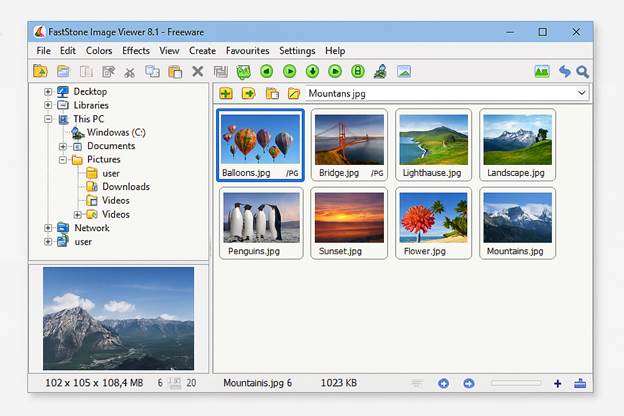Open the Favourites menu
This screenshot has height=416, width=624.
247,51
